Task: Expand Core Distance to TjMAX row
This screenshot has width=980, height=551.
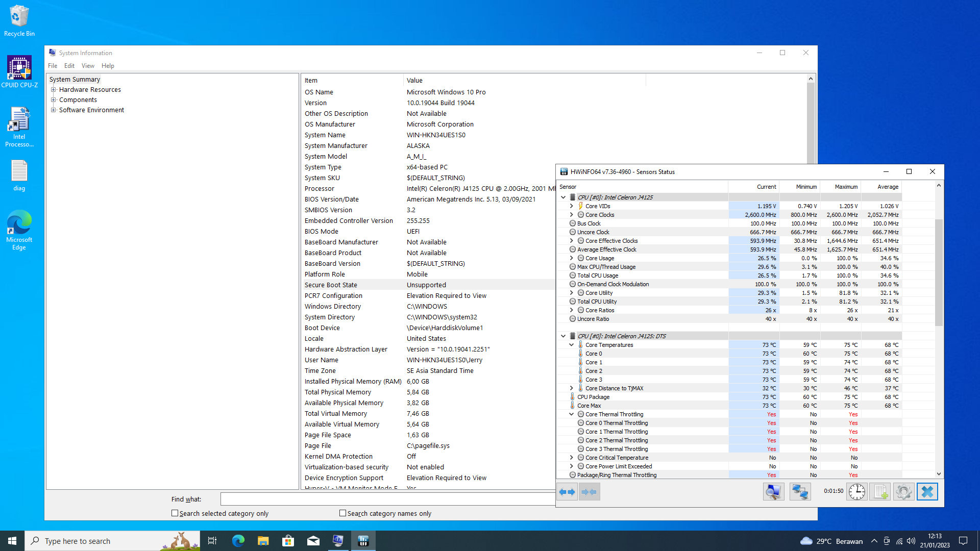Action: click(572, 388)
